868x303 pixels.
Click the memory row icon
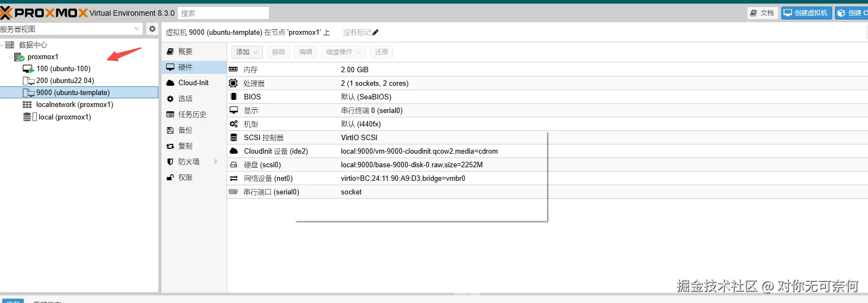tap(234, 70)
